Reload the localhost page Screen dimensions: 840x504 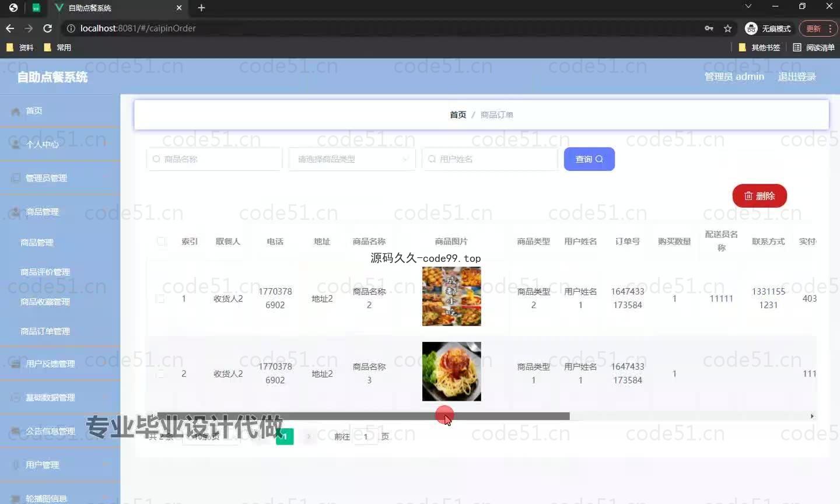tap(48, 28)
